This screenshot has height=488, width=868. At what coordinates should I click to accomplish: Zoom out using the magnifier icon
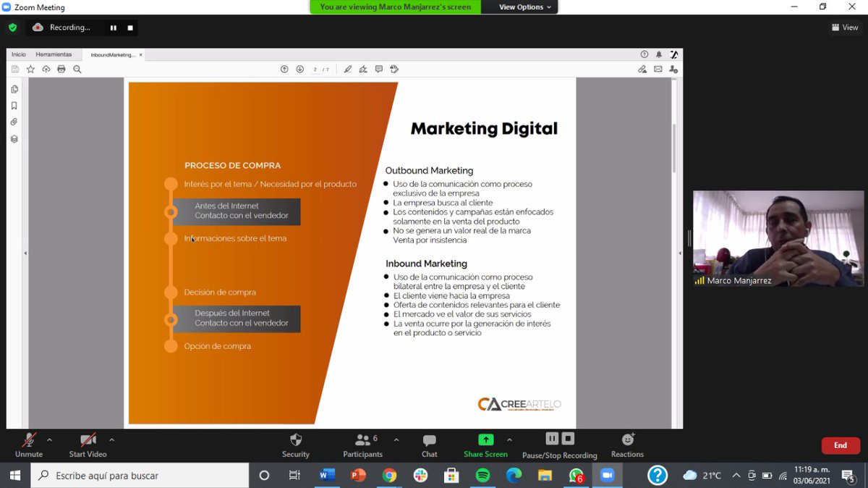77,69
